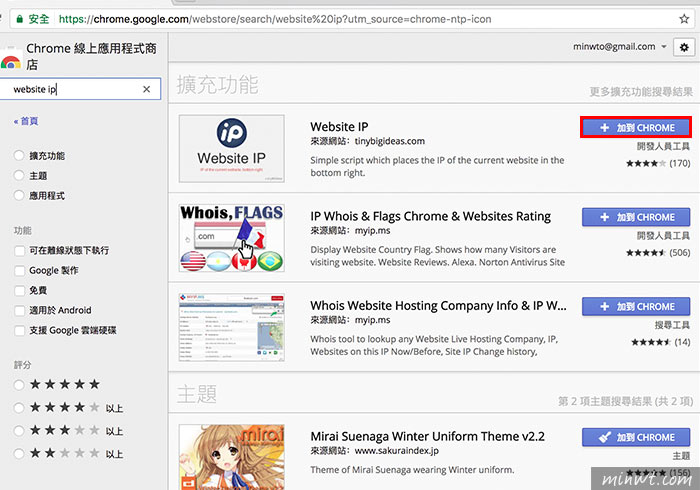Click the tinybigideas.com source text
The image size is (700, 490).
pos(390,141)
